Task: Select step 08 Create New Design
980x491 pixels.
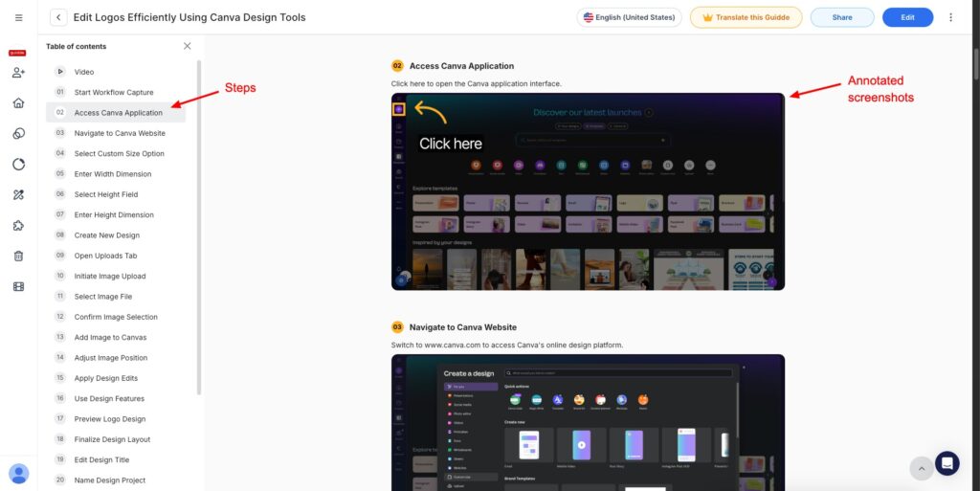Action: [x=106, y=235]
